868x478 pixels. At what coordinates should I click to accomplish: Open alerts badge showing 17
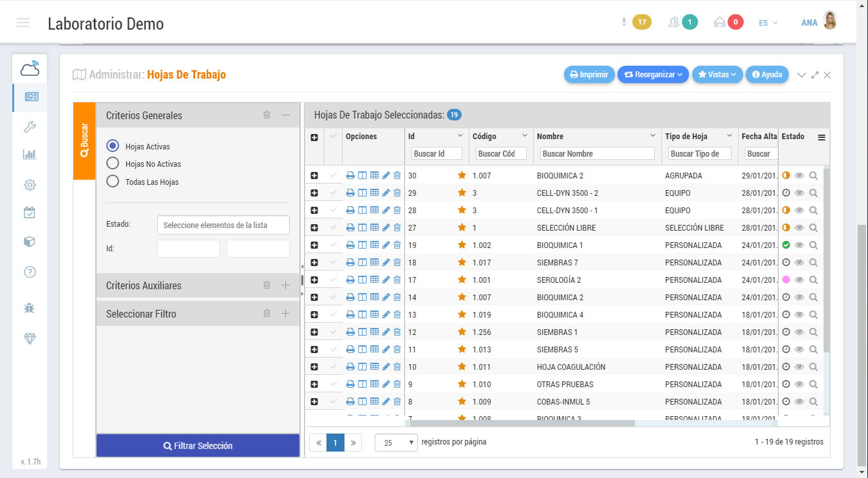(641, 22)
